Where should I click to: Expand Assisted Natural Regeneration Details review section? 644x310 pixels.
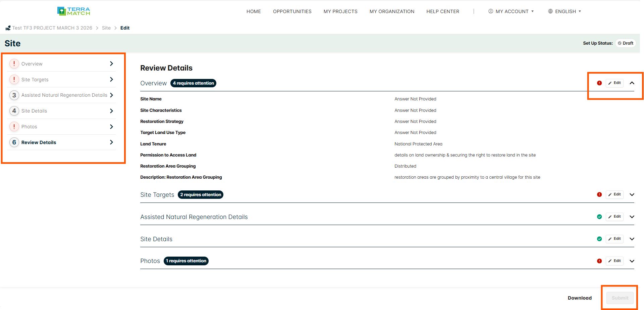[632, 217]
